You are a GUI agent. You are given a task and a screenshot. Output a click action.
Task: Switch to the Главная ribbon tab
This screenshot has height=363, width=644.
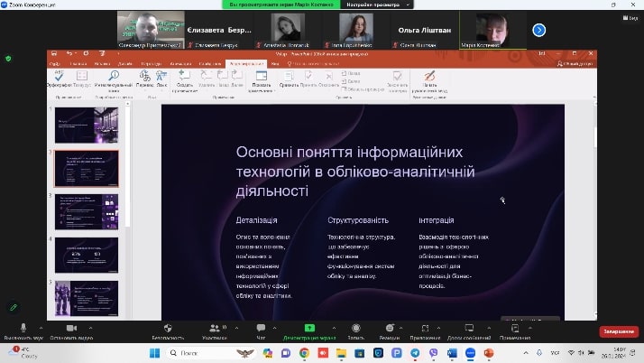78,64
